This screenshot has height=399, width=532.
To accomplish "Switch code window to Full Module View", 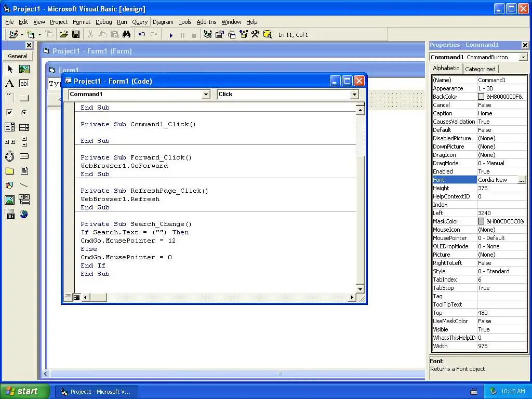I will pyautogui.click(x=77, y=297).
